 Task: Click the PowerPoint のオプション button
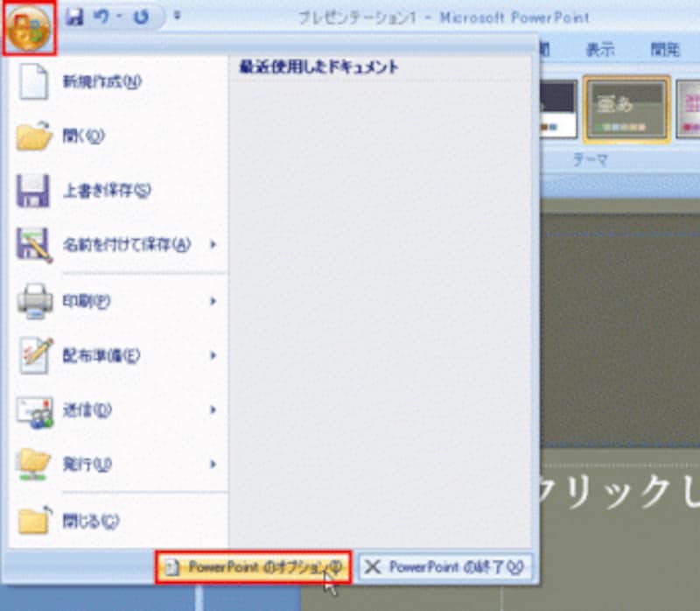[x=253, y=567]
